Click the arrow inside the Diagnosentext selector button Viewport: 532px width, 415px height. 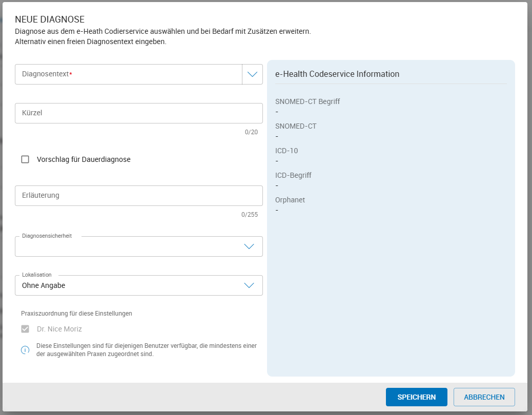point(252,74)
